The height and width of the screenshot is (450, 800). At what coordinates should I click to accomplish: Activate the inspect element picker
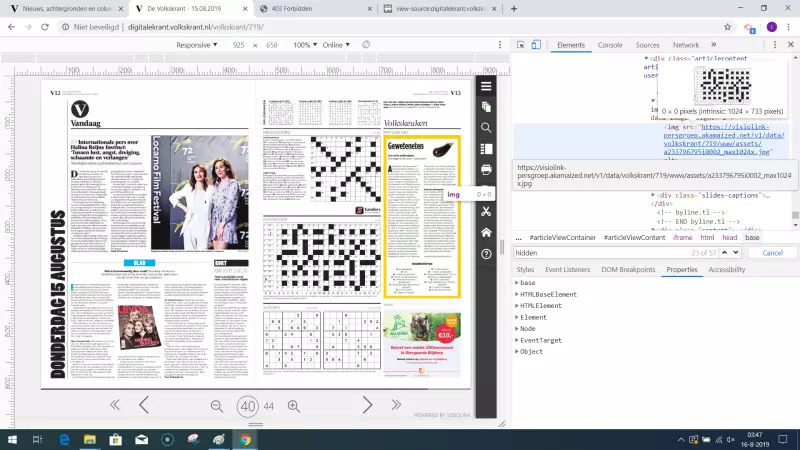(x=522, y=45)
